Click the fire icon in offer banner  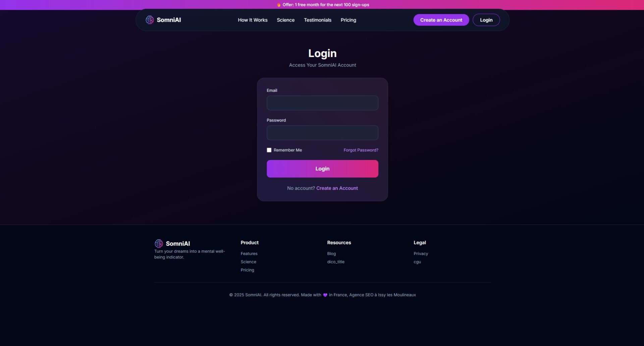click(279, 5)
